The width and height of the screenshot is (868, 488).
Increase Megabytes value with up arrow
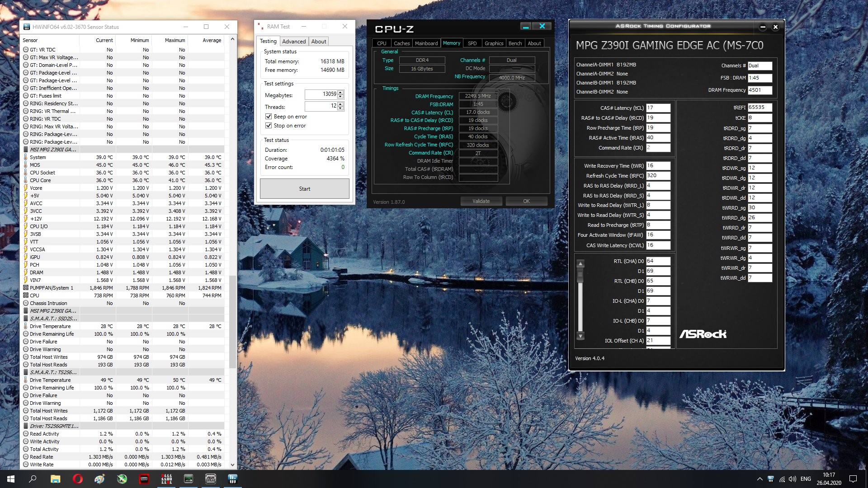340,92
